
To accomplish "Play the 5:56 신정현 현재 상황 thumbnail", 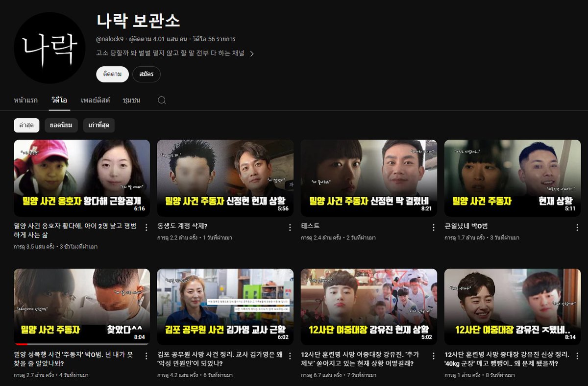I will click(225, 178).
